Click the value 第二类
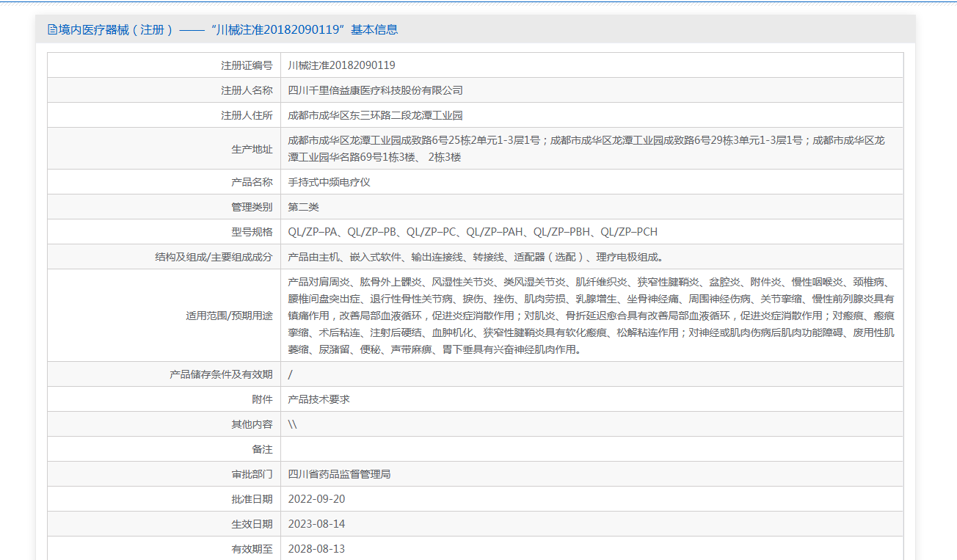Viewport: 957px width, 560px height. [x=304, y=207]
